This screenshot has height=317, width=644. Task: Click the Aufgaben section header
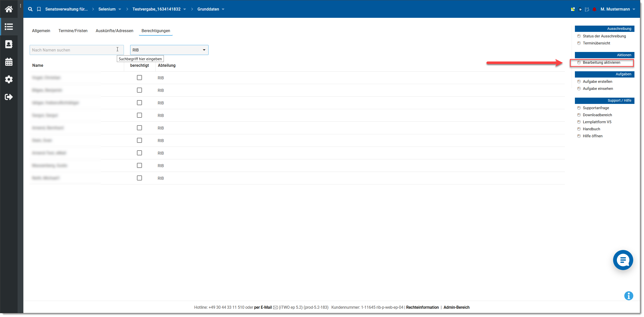click(x=605, y=74)
